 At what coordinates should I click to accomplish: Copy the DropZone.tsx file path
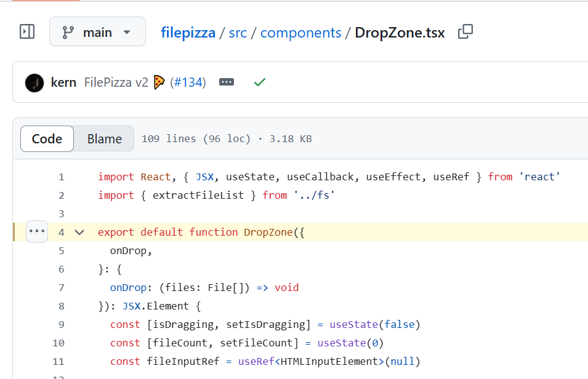pyautogui.click(x=465, y=31)
